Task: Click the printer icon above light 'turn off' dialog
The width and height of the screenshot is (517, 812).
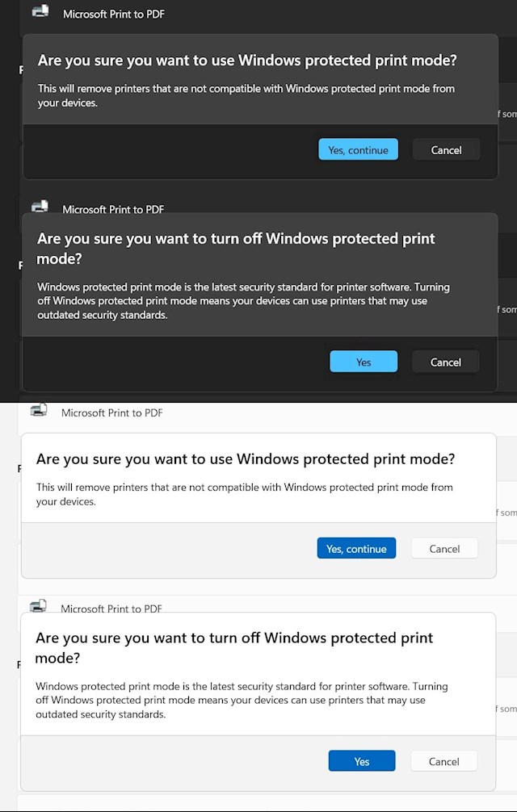Action: pyautogui.click(x=38, y=605)
